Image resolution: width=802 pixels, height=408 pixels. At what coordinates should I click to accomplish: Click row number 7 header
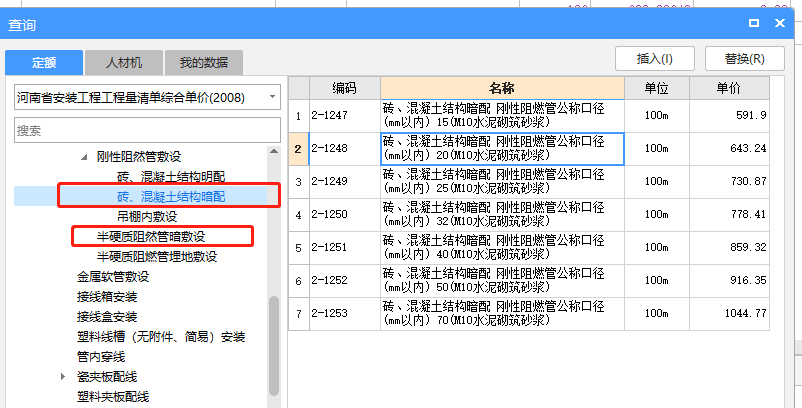pos(299,313)
